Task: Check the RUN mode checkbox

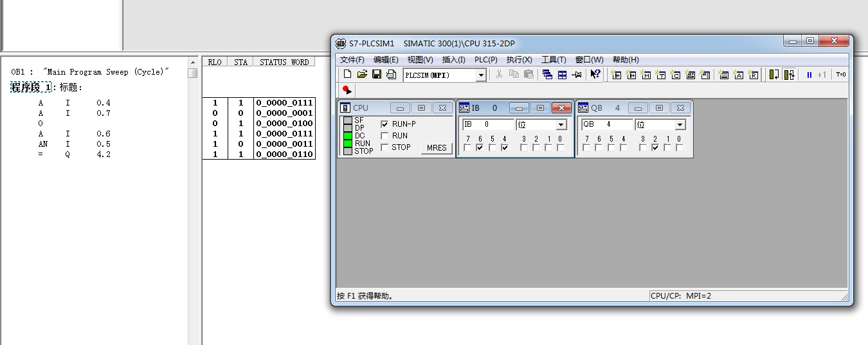Action: point(384,136)
